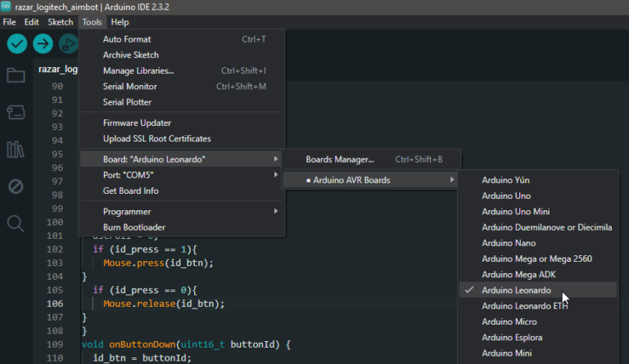The width and height of the screenshot is (629, 364).
Task: Click line number 106 in gutter
Action: pos(55,303)
